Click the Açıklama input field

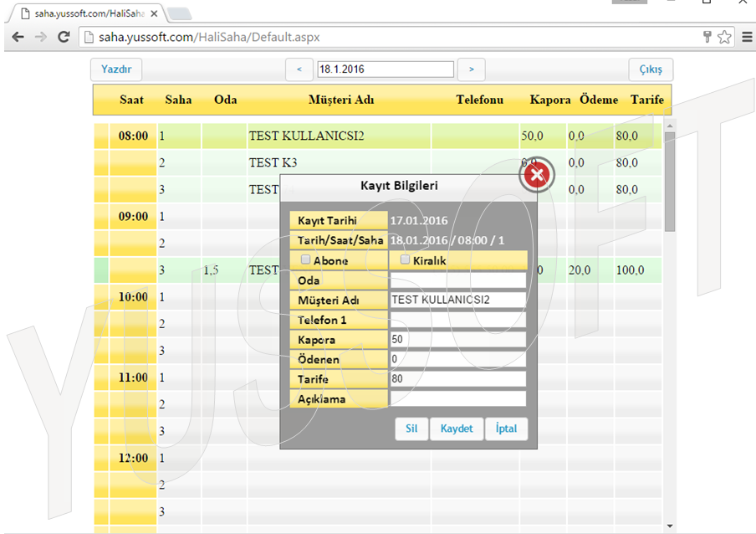point(457,398)
